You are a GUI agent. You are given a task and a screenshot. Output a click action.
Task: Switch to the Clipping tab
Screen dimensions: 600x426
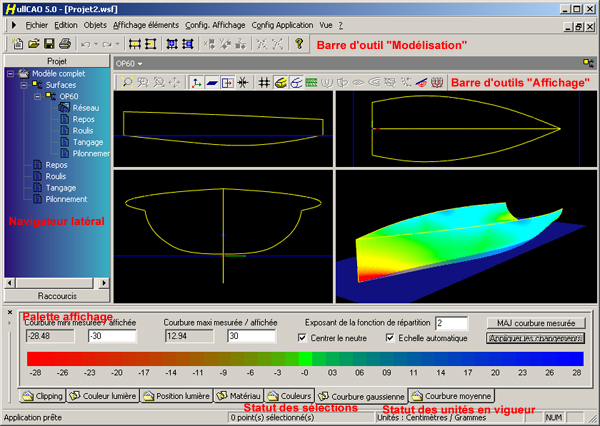[46, 395]
